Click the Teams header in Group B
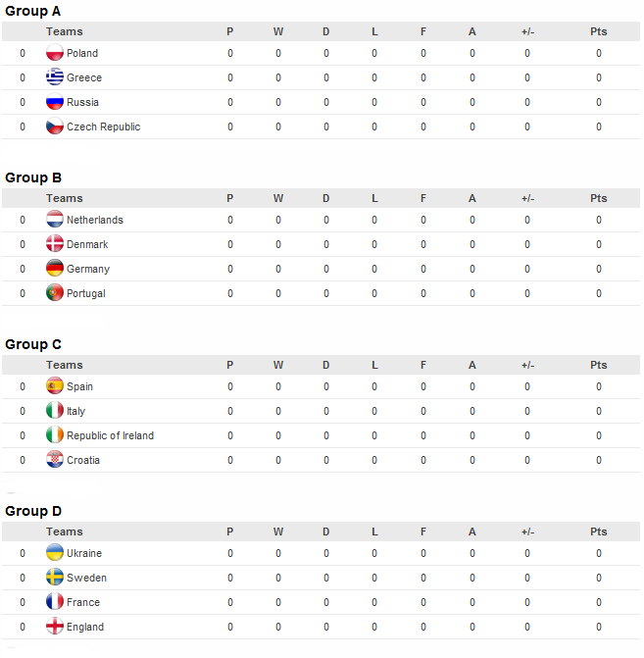Screen dimensions: 644x658 64,198
